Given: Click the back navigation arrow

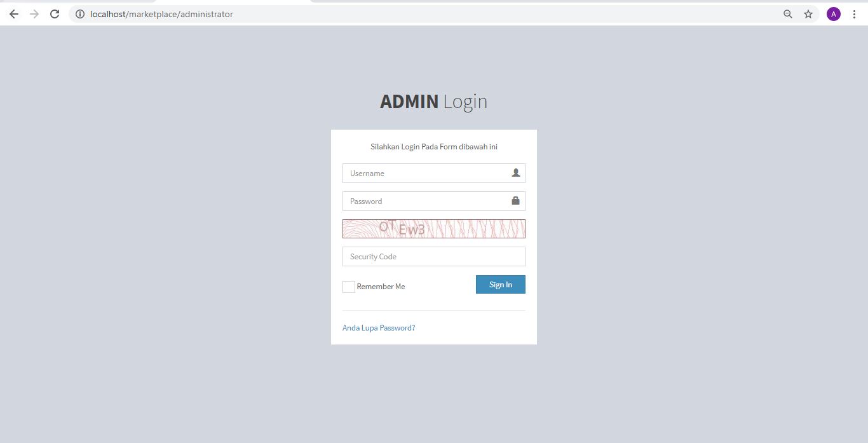Looking at the screenshot, I should (x=13, y=13).
